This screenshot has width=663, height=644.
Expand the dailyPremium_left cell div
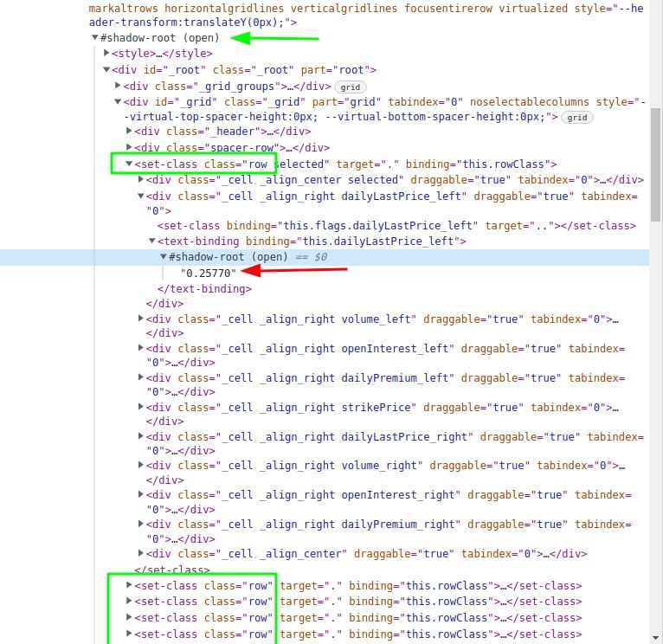[x=141, y=377]
